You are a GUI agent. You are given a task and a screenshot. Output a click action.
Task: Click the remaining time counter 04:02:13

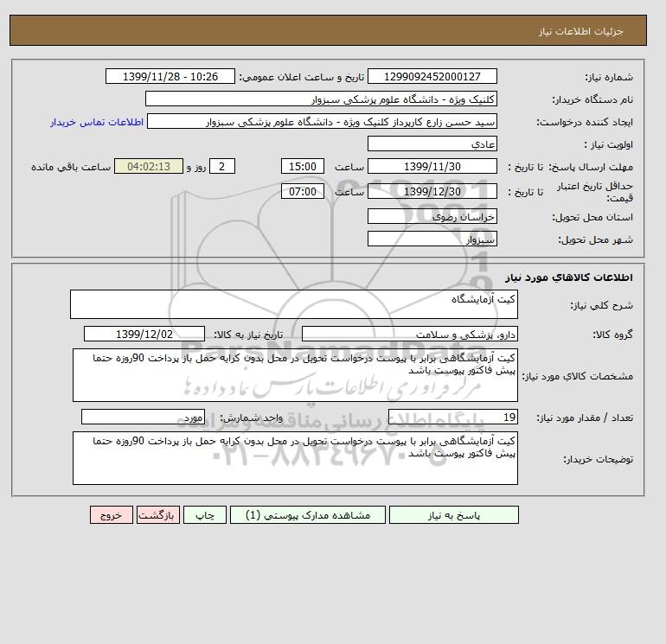point(149,167)
